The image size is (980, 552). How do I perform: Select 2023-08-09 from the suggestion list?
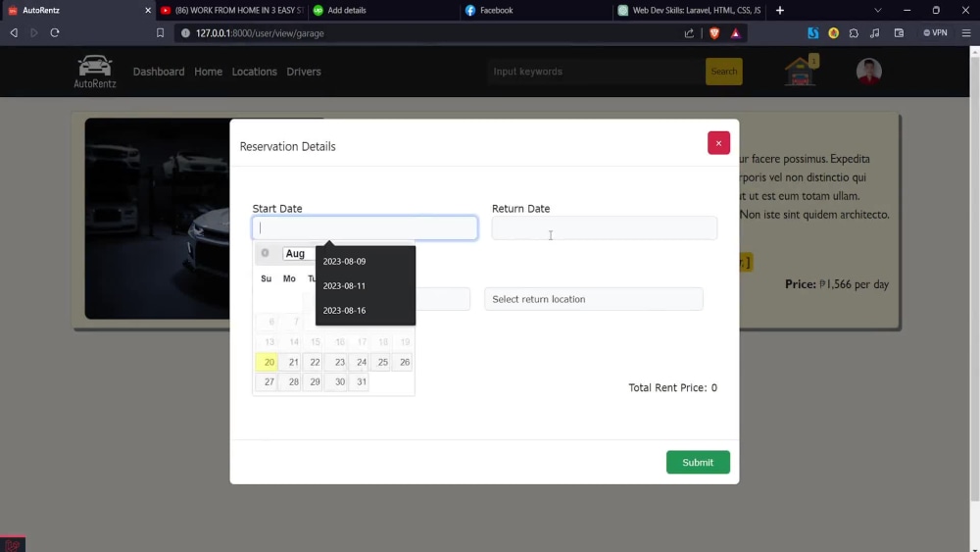pos(365,262)
